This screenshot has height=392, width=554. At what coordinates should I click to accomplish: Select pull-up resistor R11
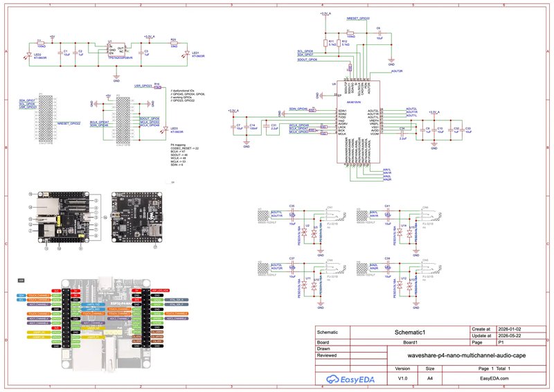pos(325,43)
